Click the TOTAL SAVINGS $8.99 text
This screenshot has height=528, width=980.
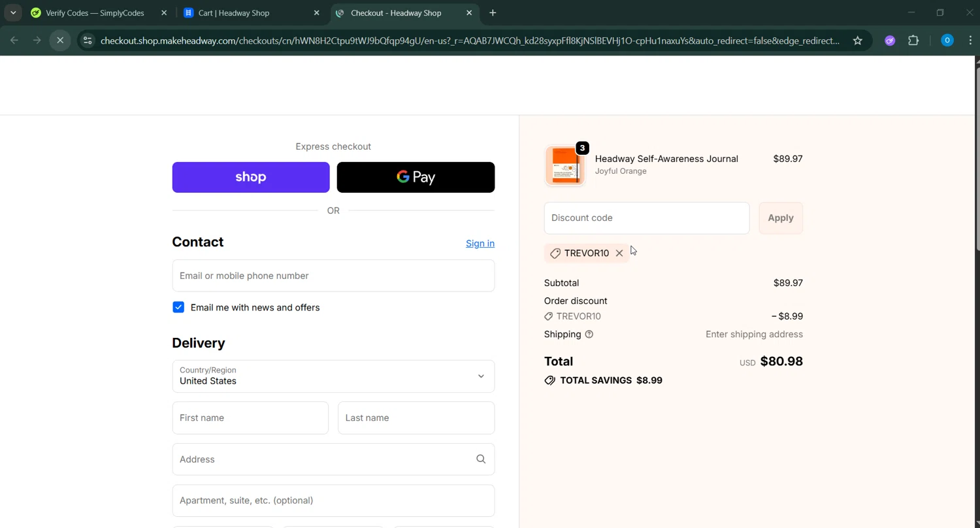pyautogui.click(x=612, y=380)
